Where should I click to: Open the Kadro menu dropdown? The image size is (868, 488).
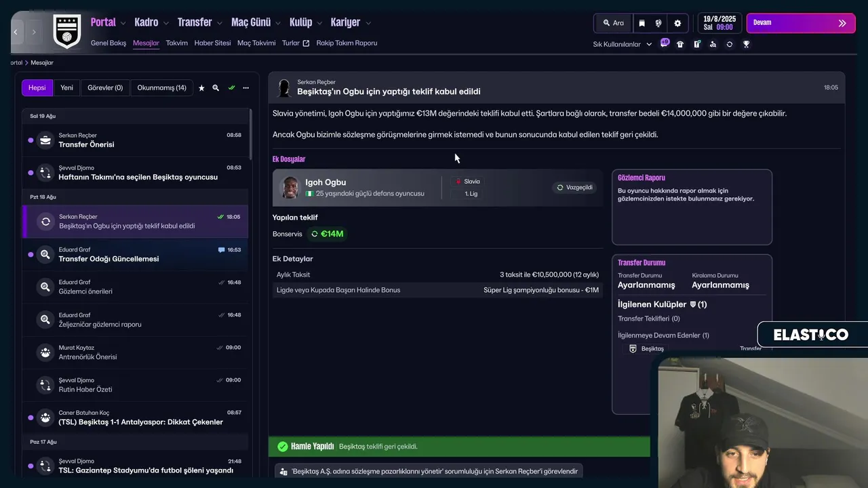point(151,22)
